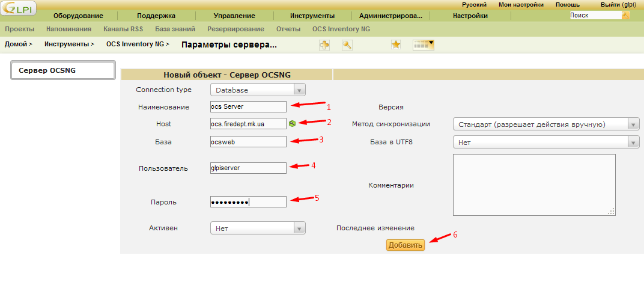Open the Connection type dropdown
644x282 pixels.
(x=258, y=90)
